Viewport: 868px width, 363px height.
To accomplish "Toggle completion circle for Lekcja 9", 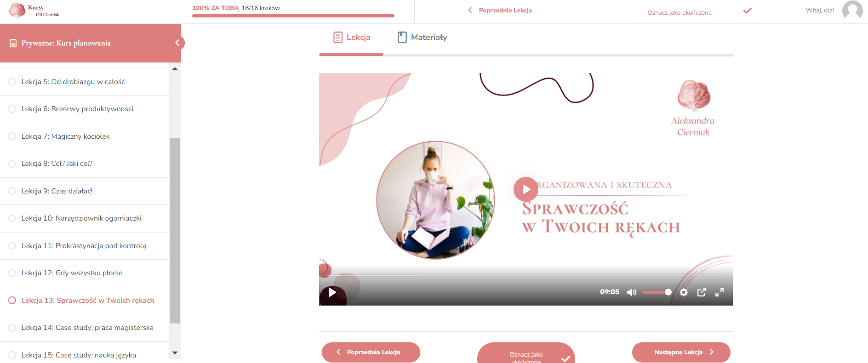I will click(x=12, y=191).
